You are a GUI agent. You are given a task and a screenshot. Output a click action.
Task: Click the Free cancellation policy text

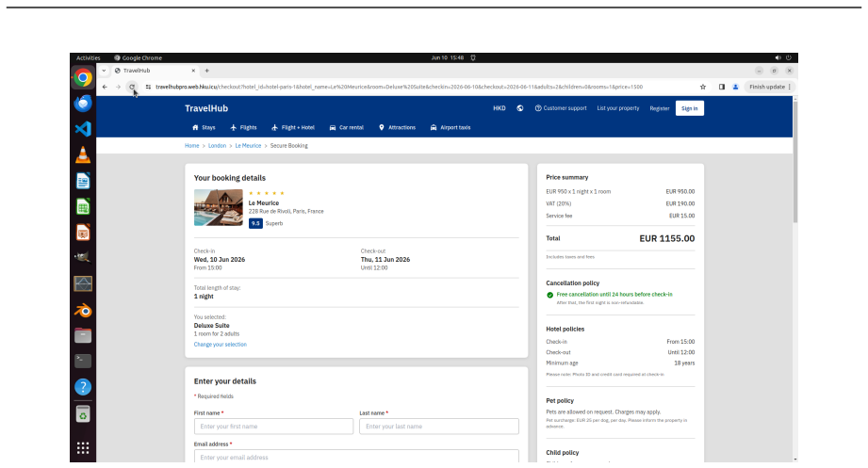click(x=614, y=295)
